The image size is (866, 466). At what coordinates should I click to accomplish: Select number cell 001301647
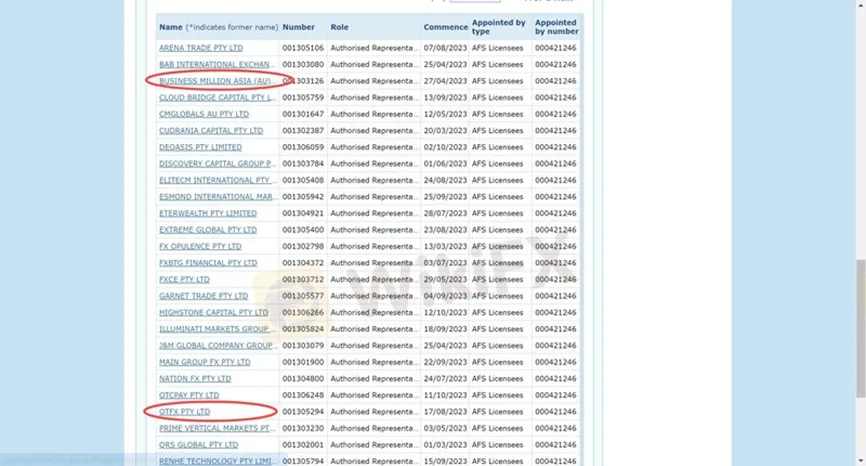(x=303, y=114)
